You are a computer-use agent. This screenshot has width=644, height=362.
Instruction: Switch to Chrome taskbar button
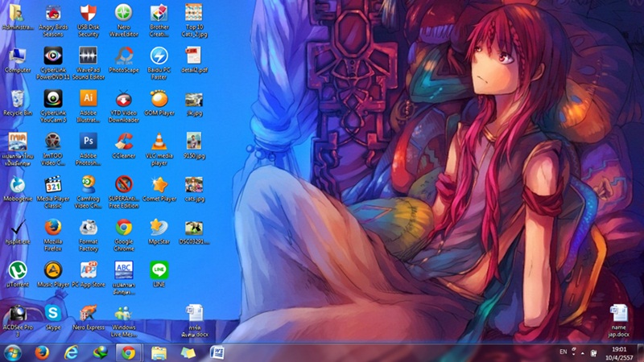pyautogui.click(x=129, y=353)
